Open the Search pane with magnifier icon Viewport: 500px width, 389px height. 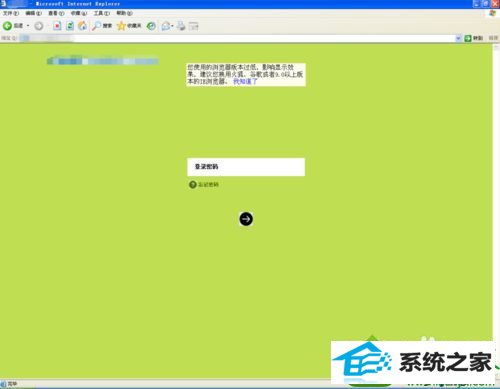click(x=102, y=26)
